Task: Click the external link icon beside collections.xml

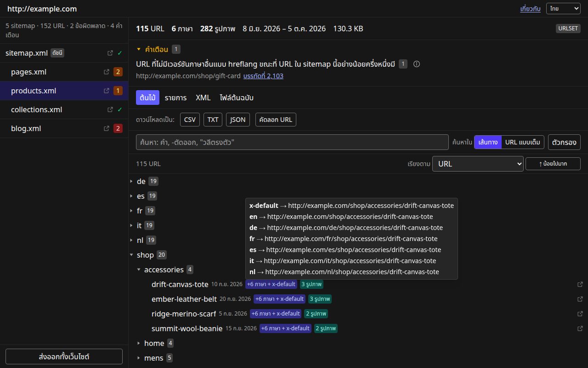Action: (x=110, y=109)
